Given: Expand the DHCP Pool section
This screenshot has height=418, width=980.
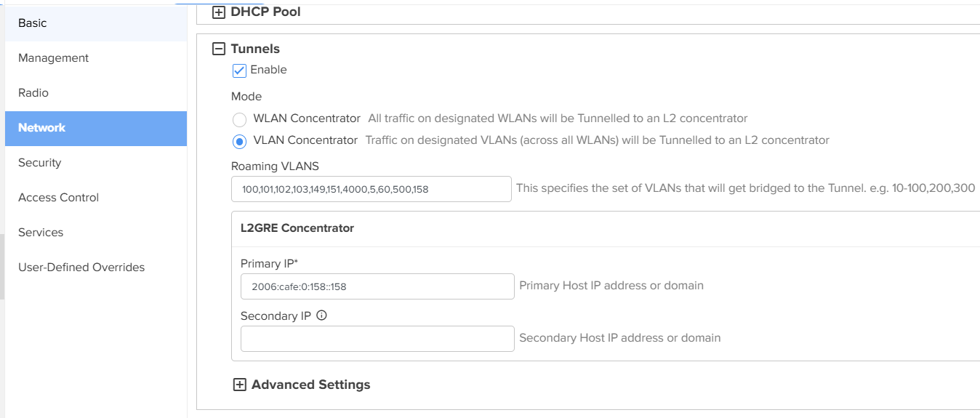Looking at the screenshot, I should pos(218,12).
